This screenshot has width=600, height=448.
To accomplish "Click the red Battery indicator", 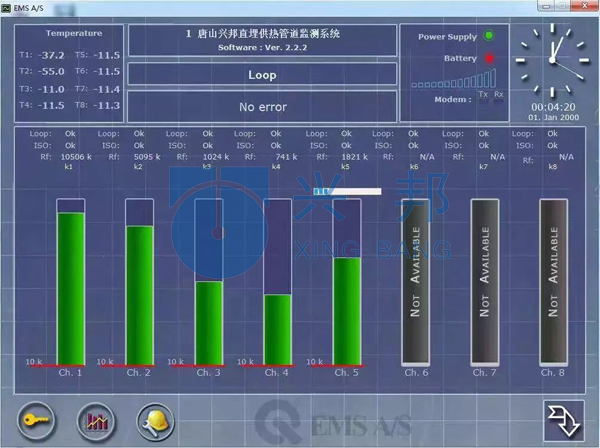I will pos(489,58).
